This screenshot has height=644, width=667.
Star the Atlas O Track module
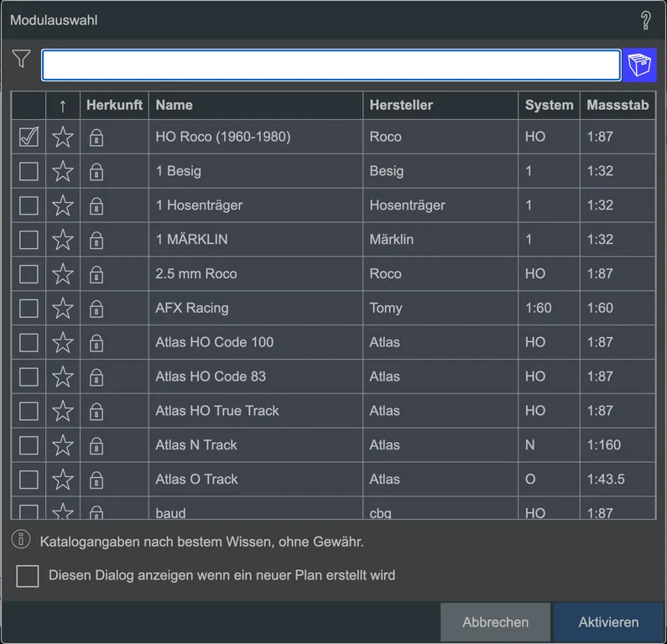63,479
